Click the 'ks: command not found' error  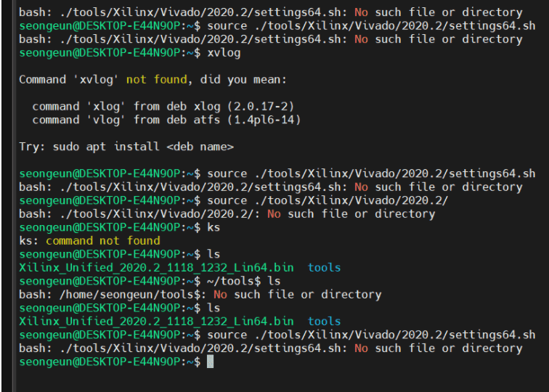click(89, 241)
